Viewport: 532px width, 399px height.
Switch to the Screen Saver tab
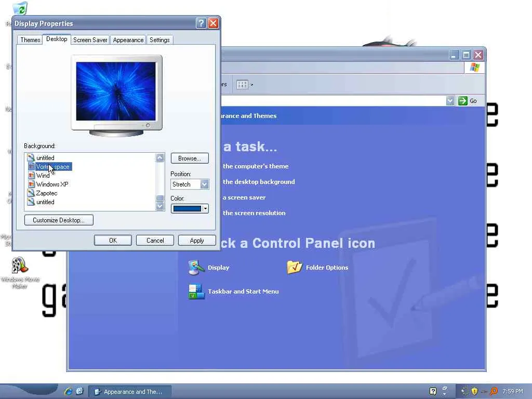point(90,40)
